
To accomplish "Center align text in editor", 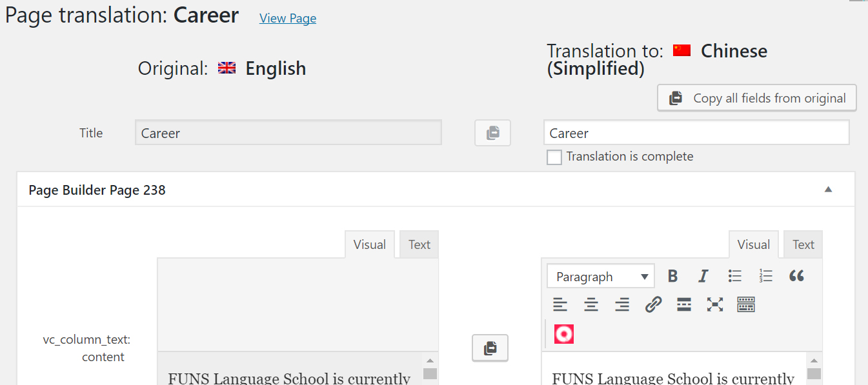I will pyautogui.click(x=591, y=304).
